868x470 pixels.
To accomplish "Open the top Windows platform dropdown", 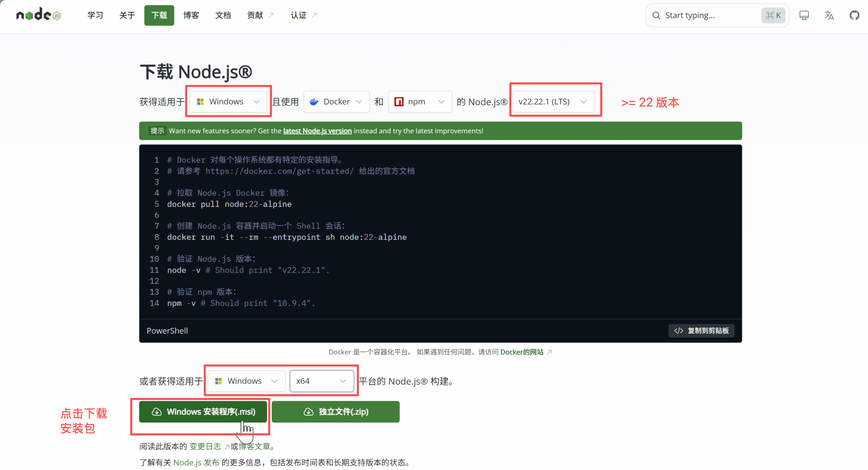I will click(228, 101).
